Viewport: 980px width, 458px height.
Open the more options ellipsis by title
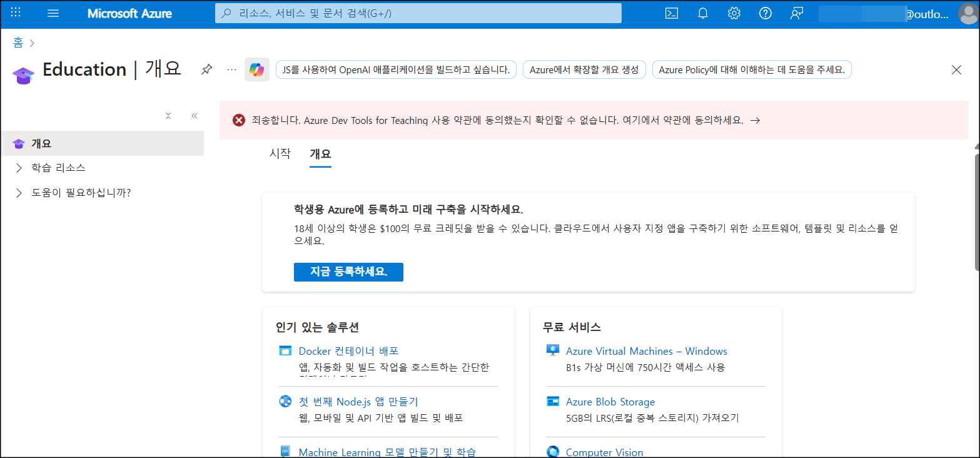(232, 69)
